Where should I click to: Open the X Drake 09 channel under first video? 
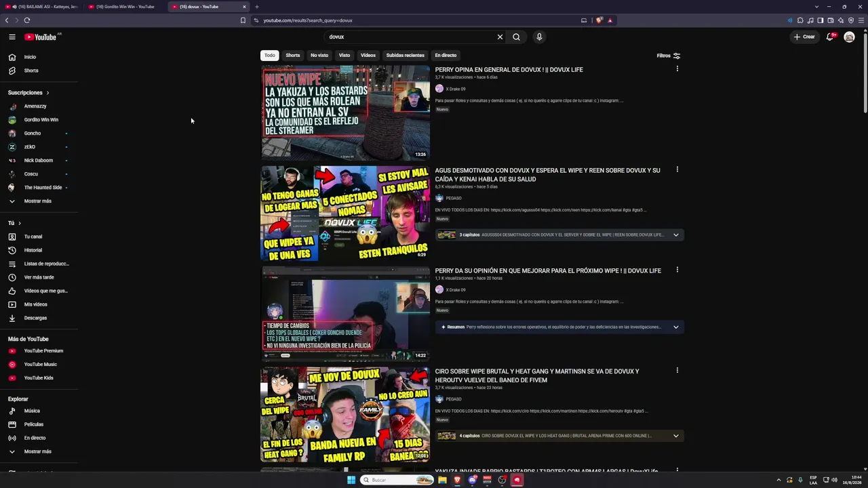(456, 89)
